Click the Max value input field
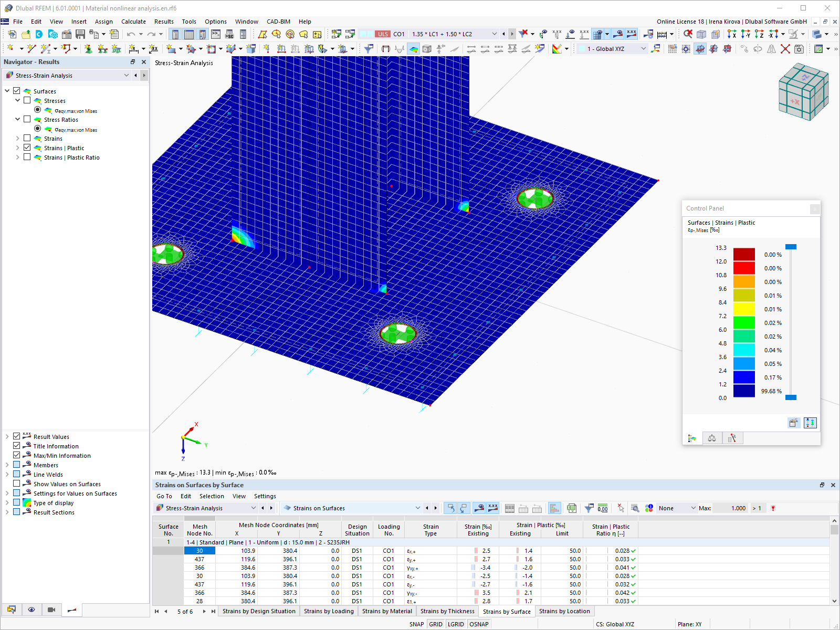The height and width of the screenshot is (630, 840). click(x=730, y=508)
